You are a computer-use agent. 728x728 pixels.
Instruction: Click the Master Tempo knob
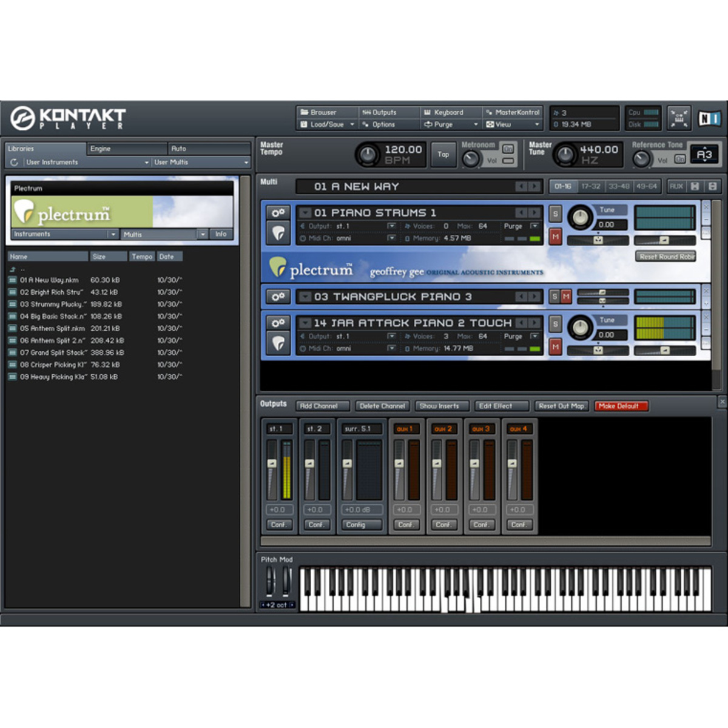click(x=368, y=155)
